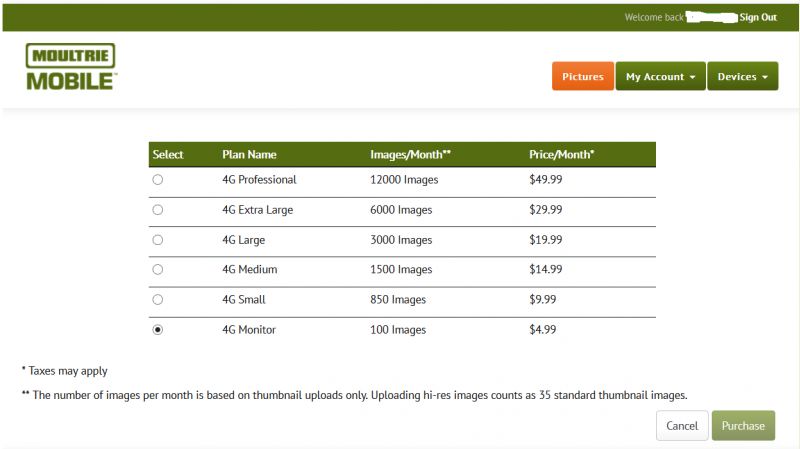Click the Images/Month column header
This screenshot has height=449, width=800.
coord(410,155)
